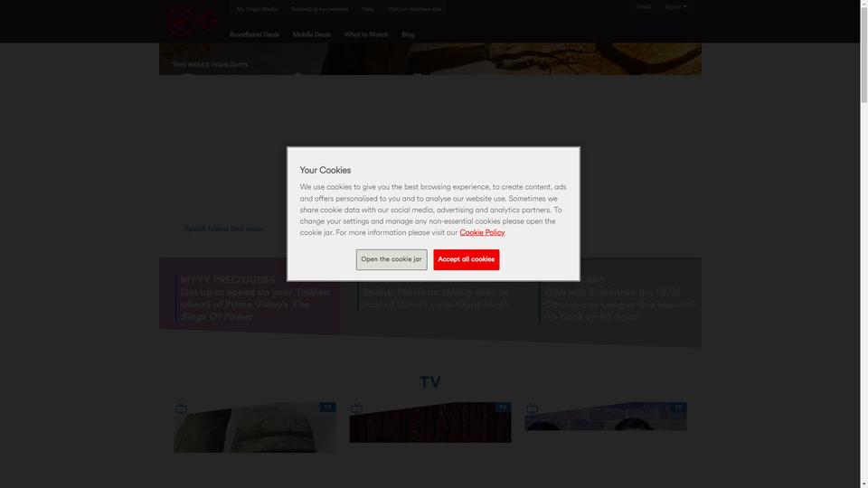The height and width of the screenshot is (488, 868).
Task: Click TV icon on middle TV card
Action: 356,408
